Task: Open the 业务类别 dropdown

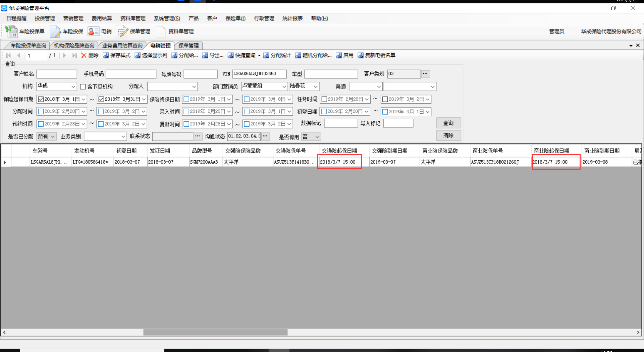Action: 123,136
